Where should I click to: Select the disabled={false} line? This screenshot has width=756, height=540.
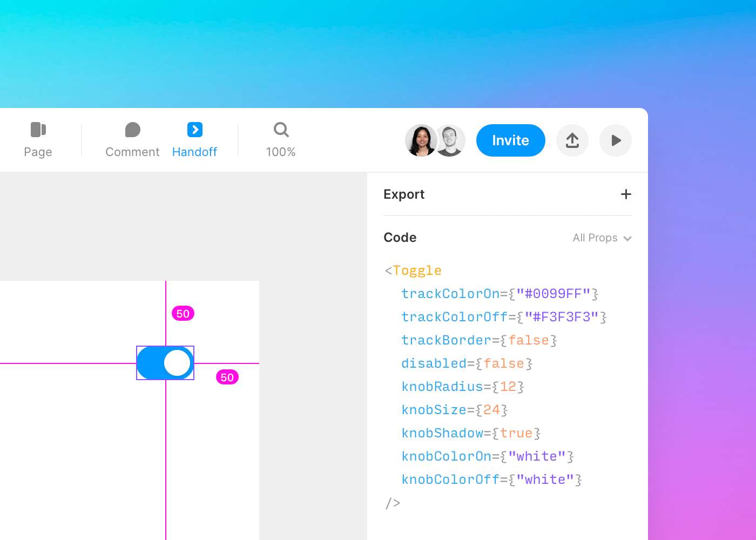[467, 363]
